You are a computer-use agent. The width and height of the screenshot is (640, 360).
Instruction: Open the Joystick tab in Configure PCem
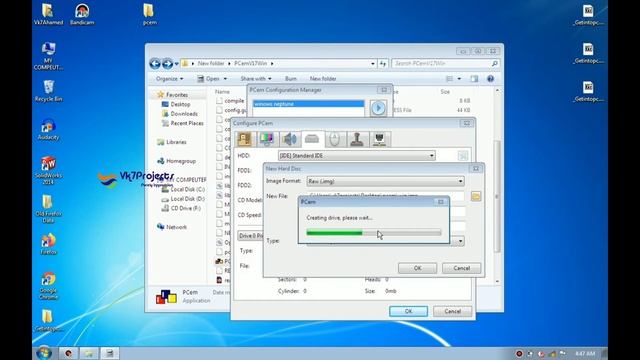[x=357, y=139]
